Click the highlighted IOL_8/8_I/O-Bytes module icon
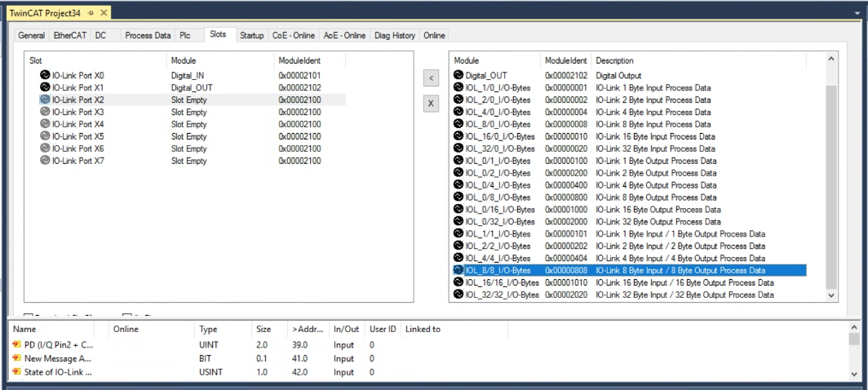 (x=458, y=270)
